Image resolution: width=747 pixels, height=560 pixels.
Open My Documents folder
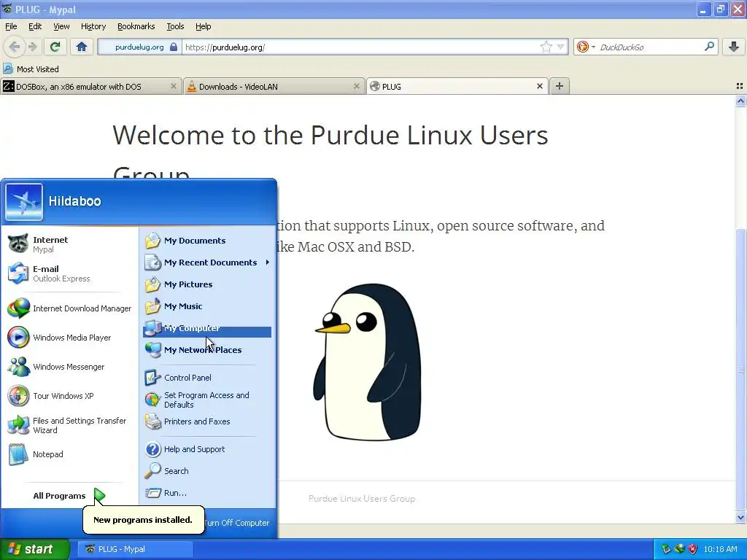tap(206, 241)
